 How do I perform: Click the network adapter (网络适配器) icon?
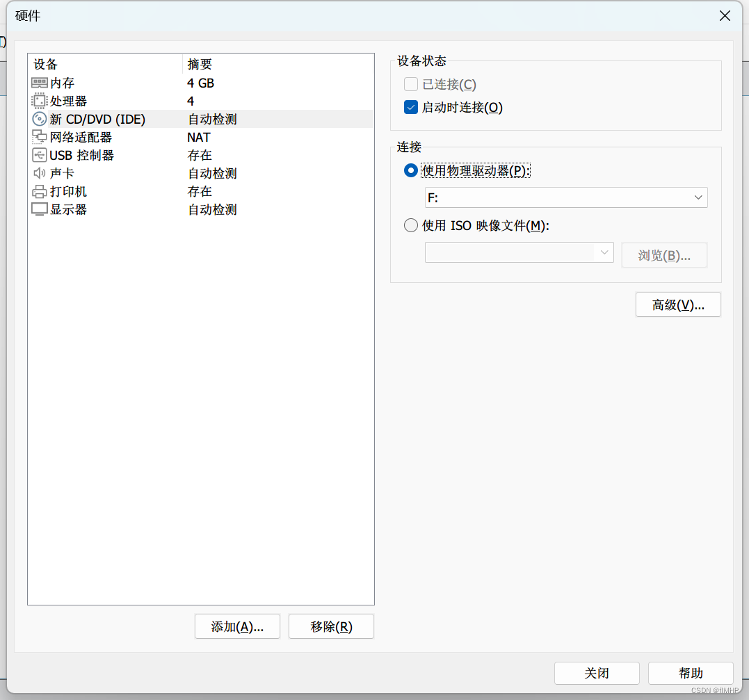pyautogui.click(x=40, y=138)
